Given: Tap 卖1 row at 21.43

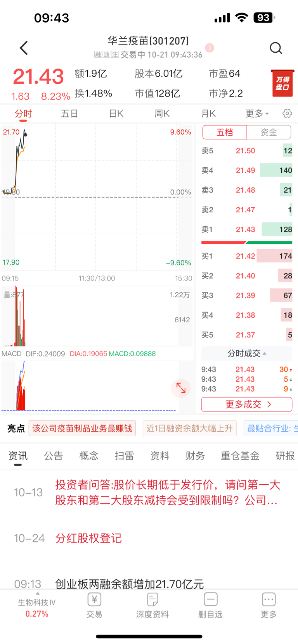Looking at the screenshot, I should 247,229.
